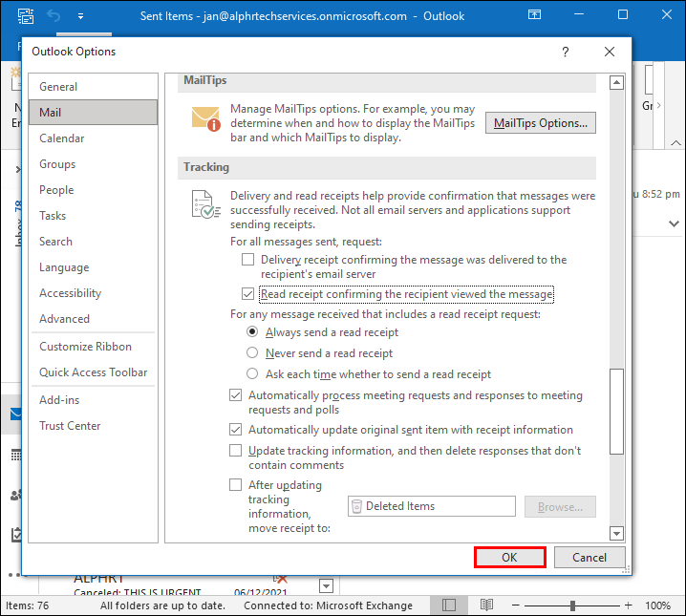
Task: Switch to Normal view in status bar
Action: click(x=448, y=605)
